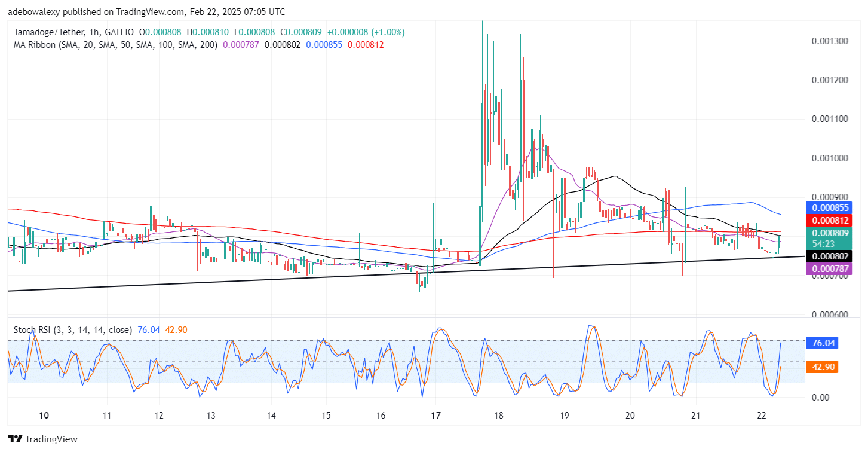Click the orange 42.90 Stoch RSI label
Screen dimensions: 868x452
click(x=823, y=367)
